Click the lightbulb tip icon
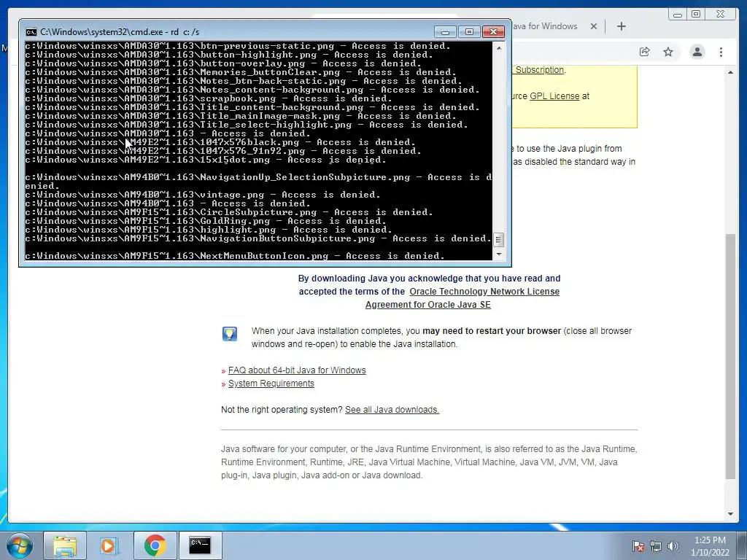Image resolution: width=747 pixels, height=560 pixels. click(x=230, y=334)
